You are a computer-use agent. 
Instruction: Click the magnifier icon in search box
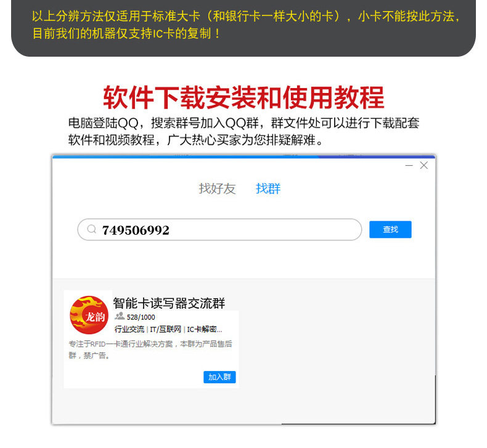[x=92, y=229]
